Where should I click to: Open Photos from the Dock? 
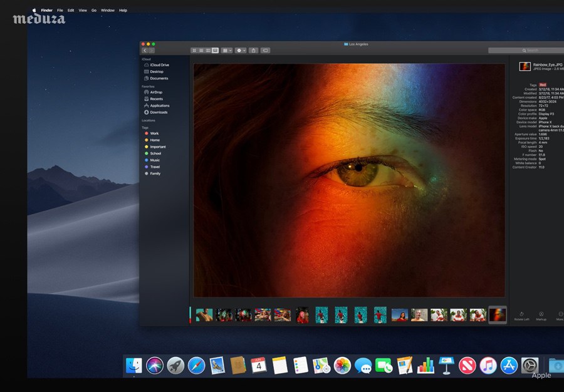(342, 366)
